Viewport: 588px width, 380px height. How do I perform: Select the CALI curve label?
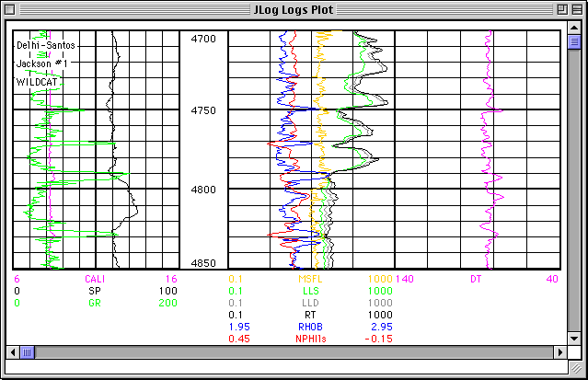click(x=95, y=279)
